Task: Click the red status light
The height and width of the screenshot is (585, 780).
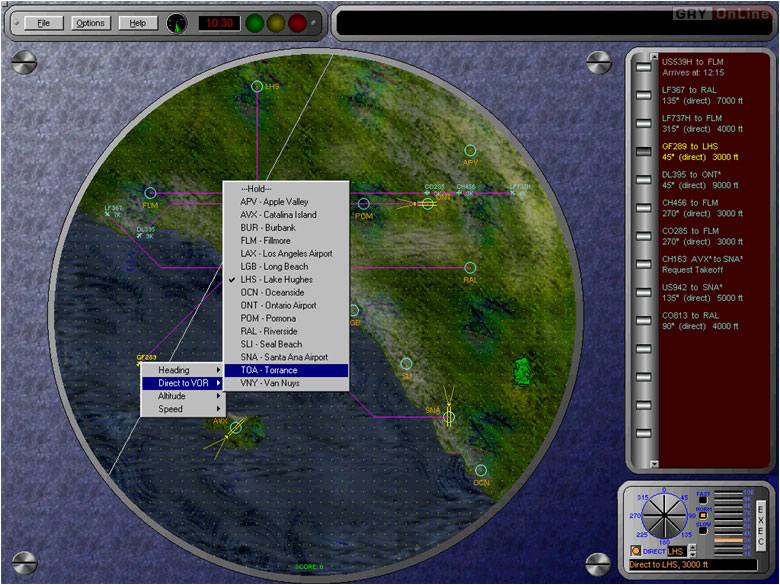Action: coord(297,23)
